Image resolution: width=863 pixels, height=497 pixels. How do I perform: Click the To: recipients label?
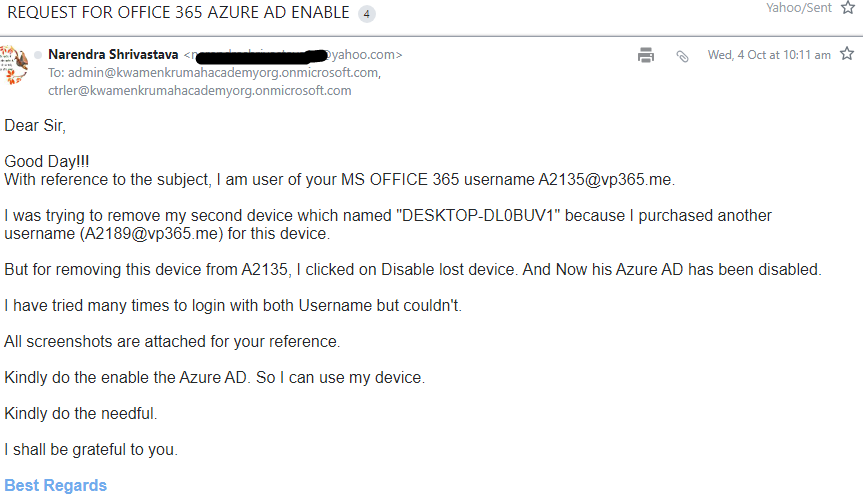pyautogui.click(x=56, y=73)
